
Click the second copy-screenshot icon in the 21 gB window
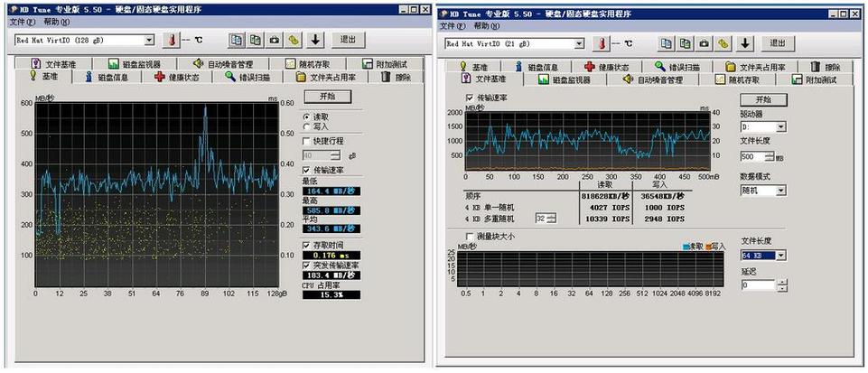tap(685, 43)
